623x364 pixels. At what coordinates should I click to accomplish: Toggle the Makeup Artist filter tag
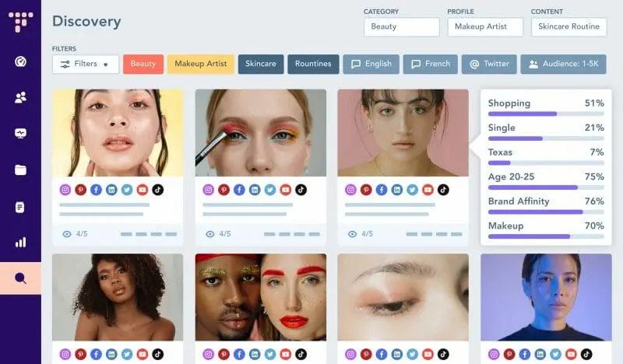coord(200,64)
